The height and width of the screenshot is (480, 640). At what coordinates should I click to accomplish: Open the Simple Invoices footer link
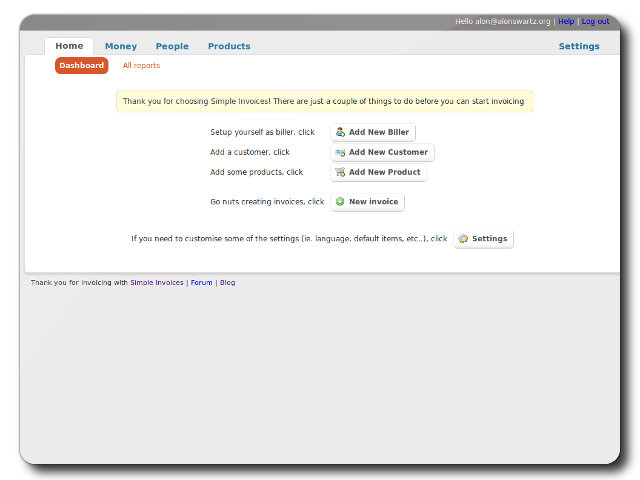(157, 283)
